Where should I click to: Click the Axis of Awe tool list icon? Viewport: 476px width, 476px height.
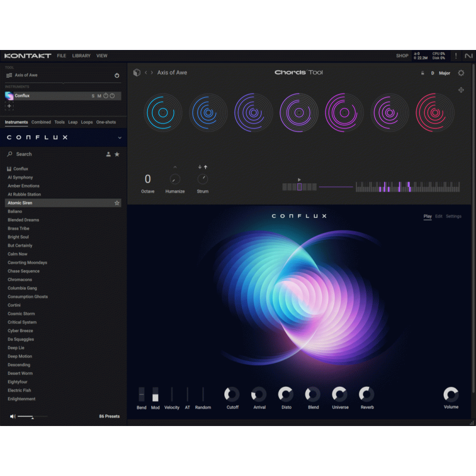click(x=9, y=76)
